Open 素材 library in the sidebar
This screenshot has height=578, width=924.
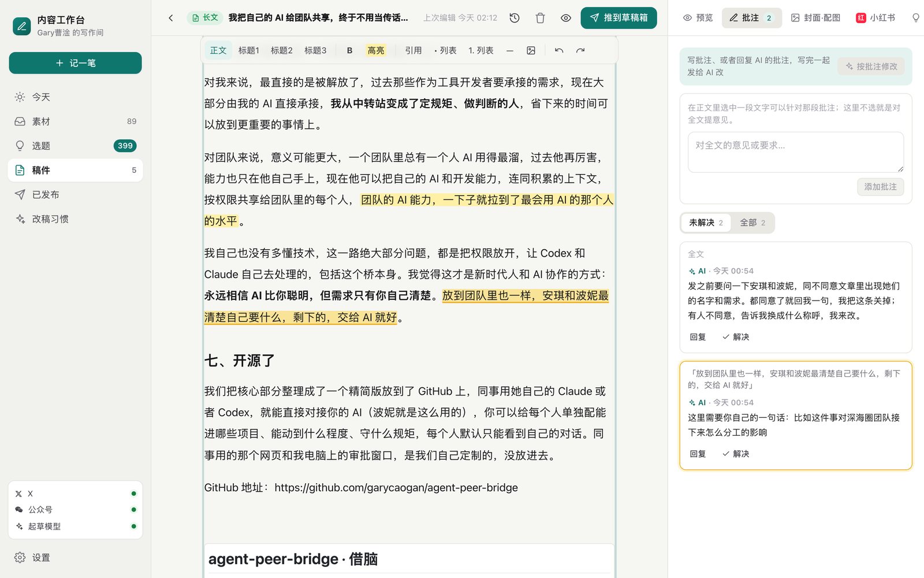tap(76, 121)
